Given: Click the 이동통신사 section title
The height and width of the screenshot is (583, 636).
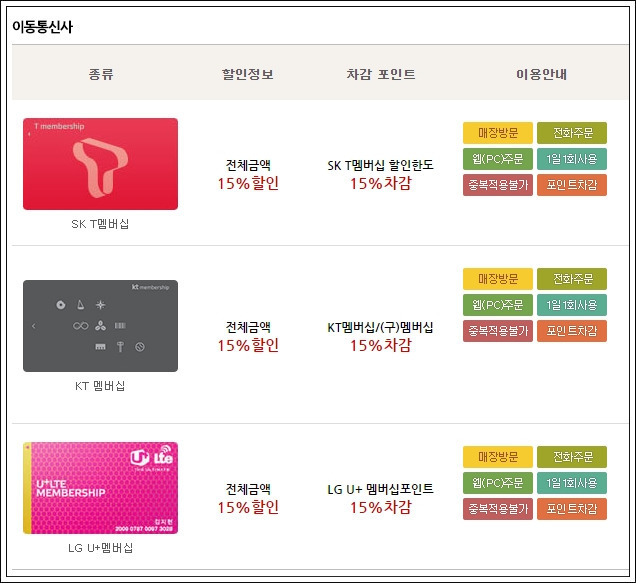Looking at the screenshot, I should [42, 27].
